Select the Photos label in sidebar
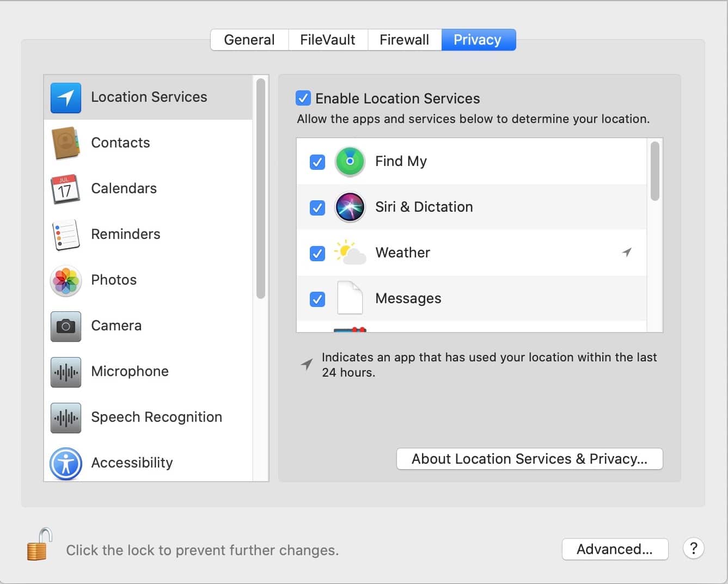Viewport: 728px width, 584px height. (114, 280)
